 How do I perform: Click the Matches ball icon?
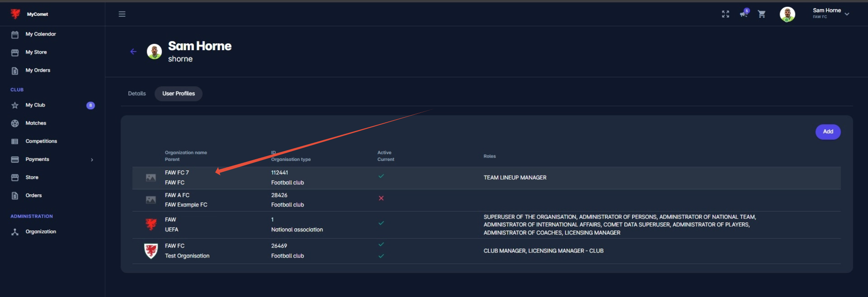tap(15, 123)
